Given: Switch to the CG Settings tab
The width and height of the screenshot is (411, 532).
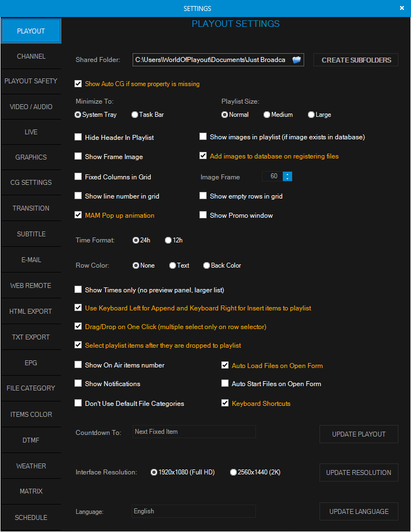Looking at the screenshot, I should [31, 183].
